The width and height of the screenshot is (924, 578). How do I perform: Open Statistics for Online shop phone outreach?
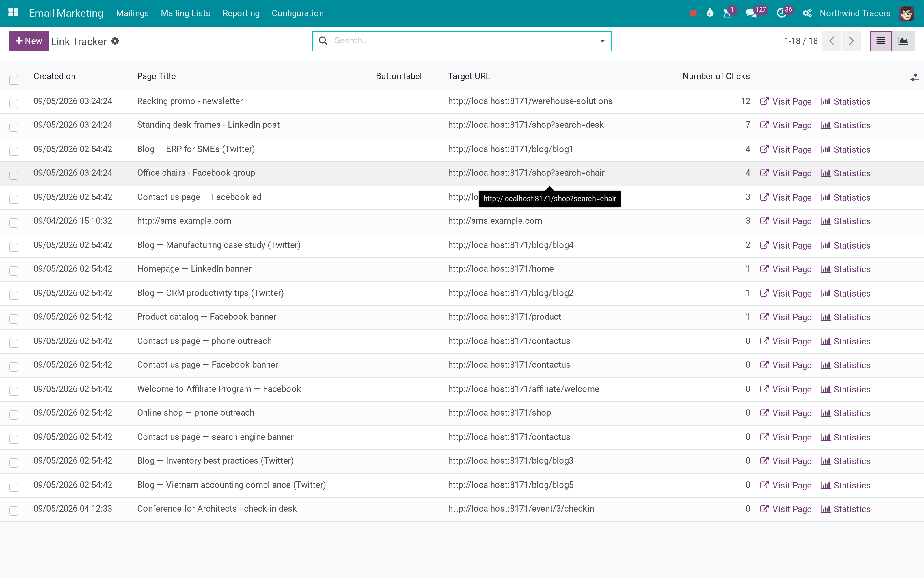tap(845, 413)
